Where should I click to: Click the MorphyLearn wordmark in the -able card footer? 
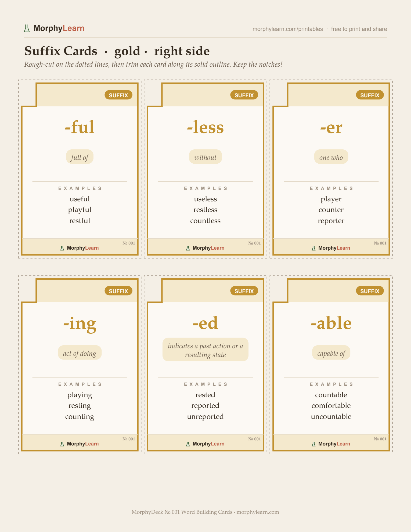pyautogui.click(x=334, y=444)
